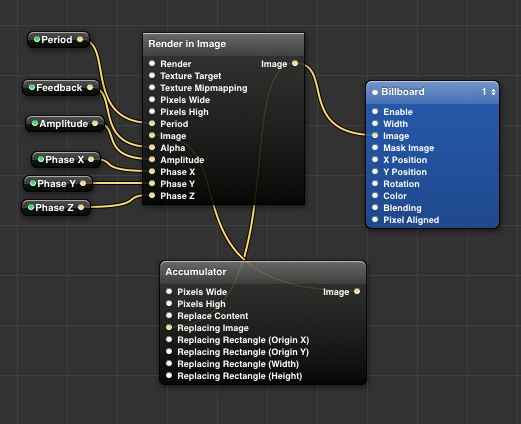Click the Period node's yellow output port

point(80,39)
